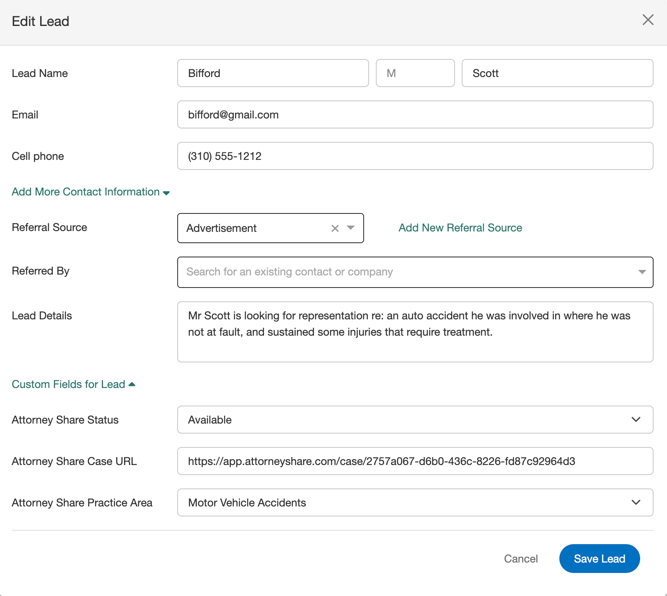
Task: Click the Cell phone number field
Action: pyautogui.click(x=415, y=156)
